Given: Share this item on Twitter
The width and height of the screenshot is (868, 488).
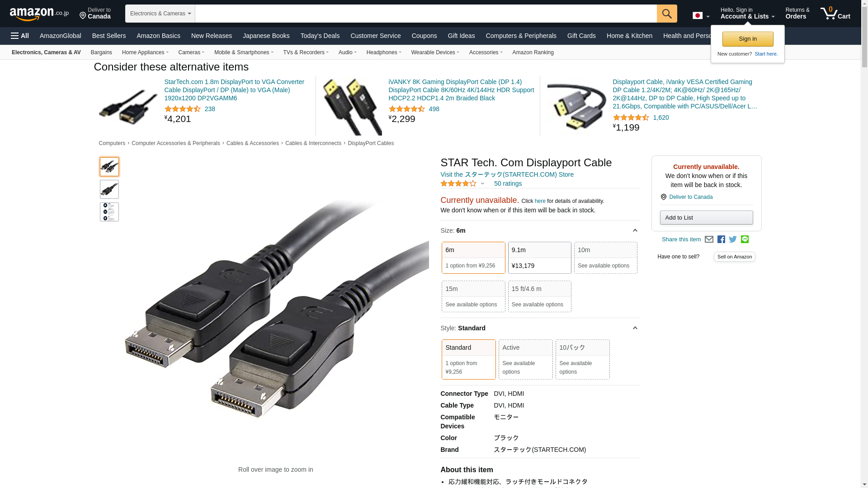Looking at the screenshot, I should 733,239.
